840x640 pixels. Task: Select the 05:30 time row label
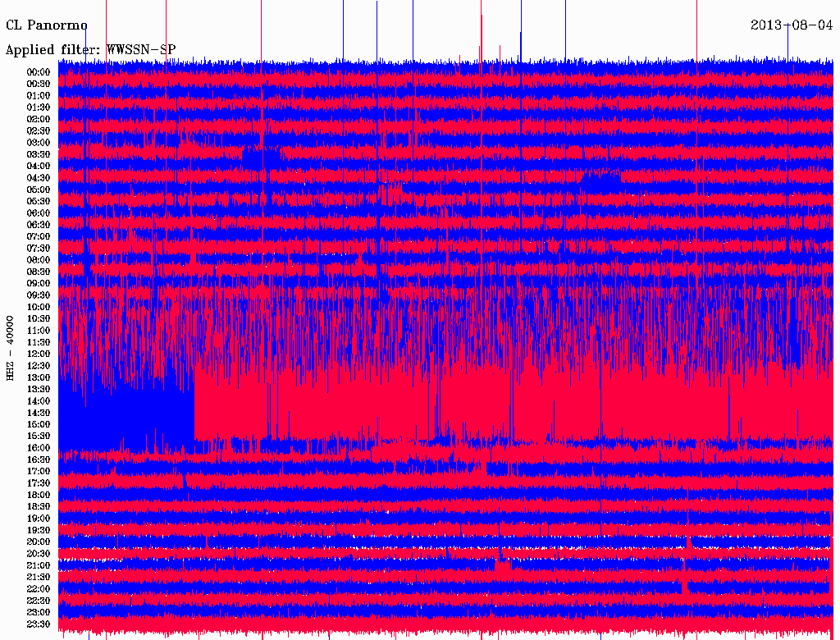(39, 202)
